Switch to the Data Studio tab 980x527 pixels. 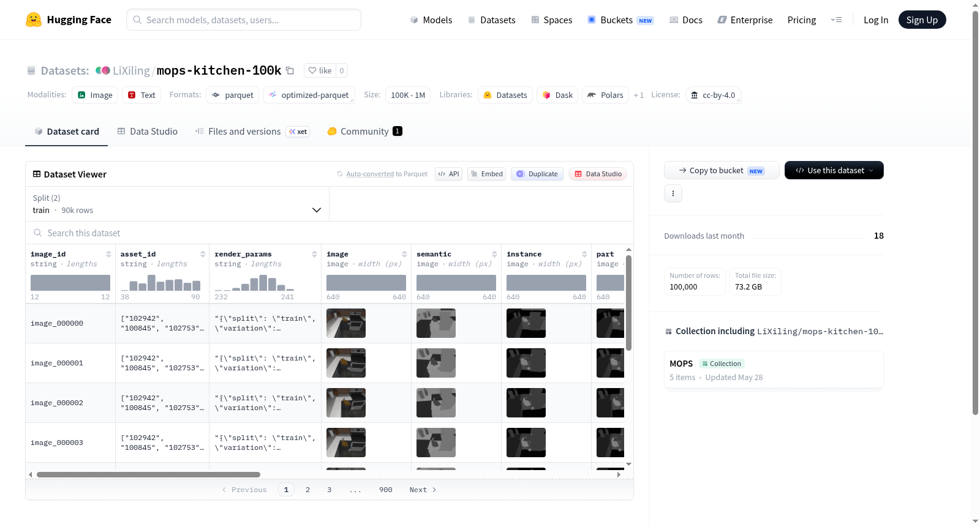(148, 132)
